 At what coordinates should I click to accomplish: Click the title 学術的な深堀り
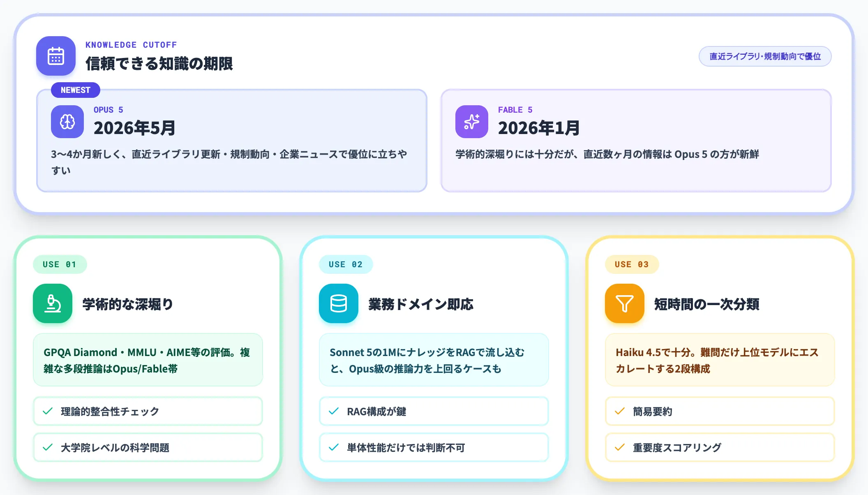tap(128, 304)
